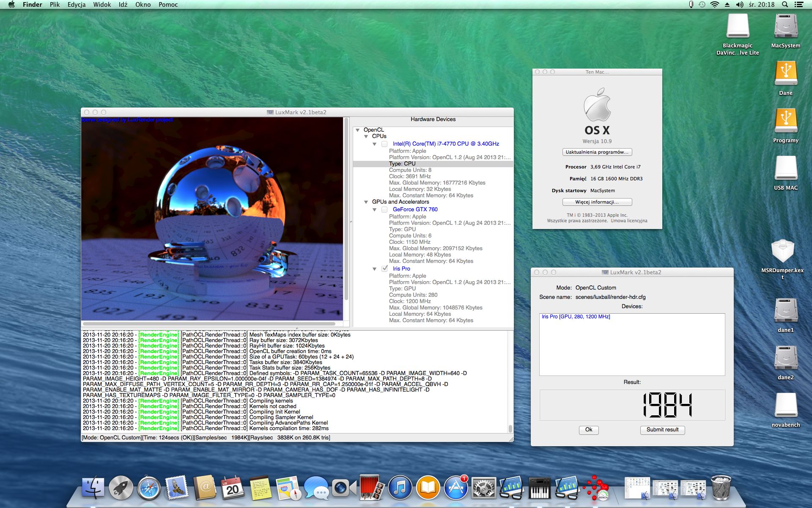Launch Launchpad rocket icon in Dock
Viewport: 812px width, 508px height.
[121, 488]
